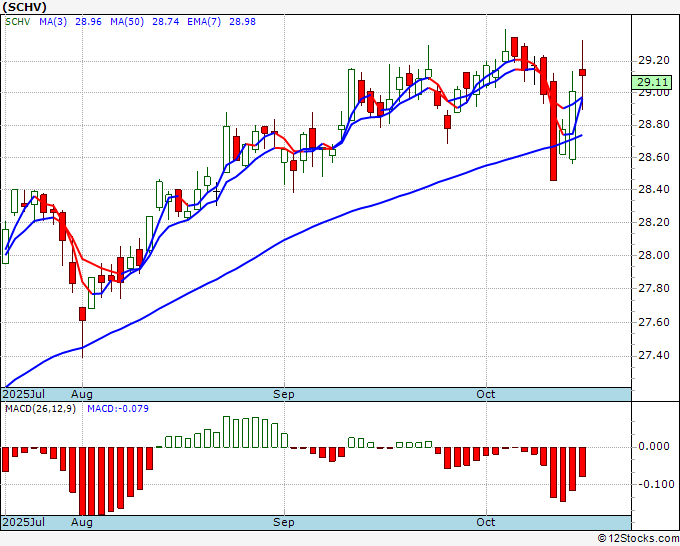Click Aug on the MACD panel axis
Image resolution: width=680 pixels, height=546 pixels.
click(82, 522)
